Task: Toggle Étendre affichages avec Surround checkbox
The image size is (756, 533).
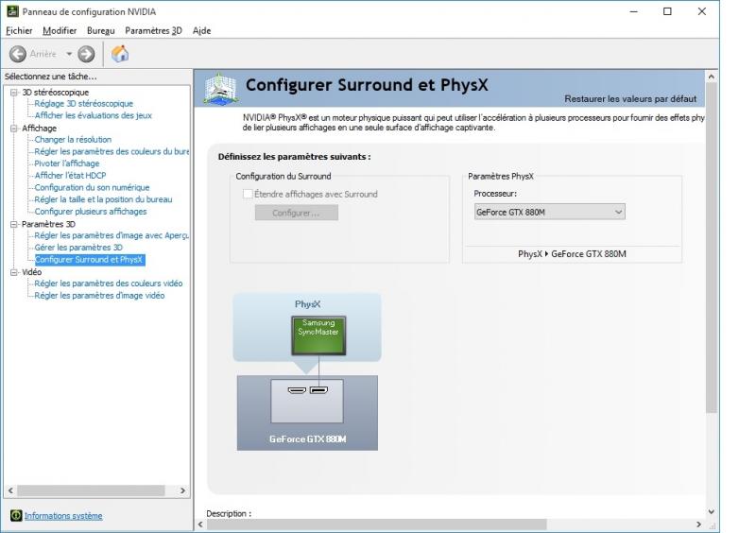Action: click(248, 194)
